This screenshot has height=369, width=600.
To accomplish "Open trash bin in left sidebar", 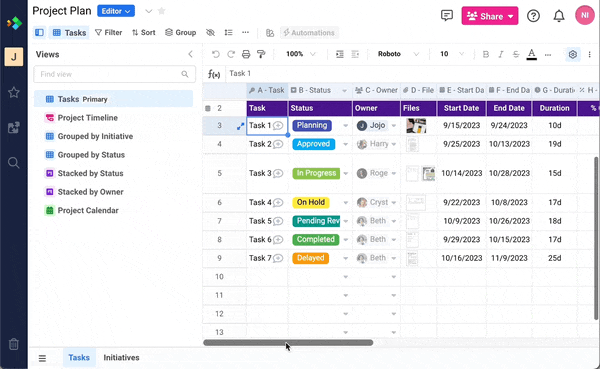I will click(x=14, y=344).
